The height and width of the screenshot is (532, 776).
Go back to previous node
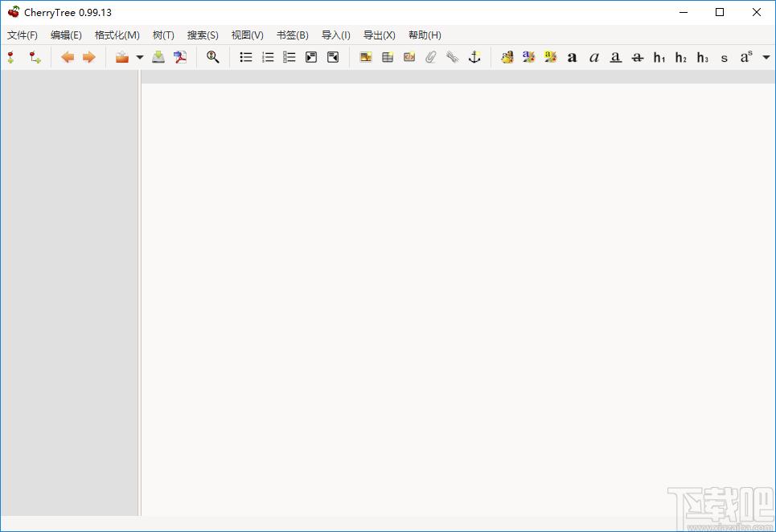68,57
